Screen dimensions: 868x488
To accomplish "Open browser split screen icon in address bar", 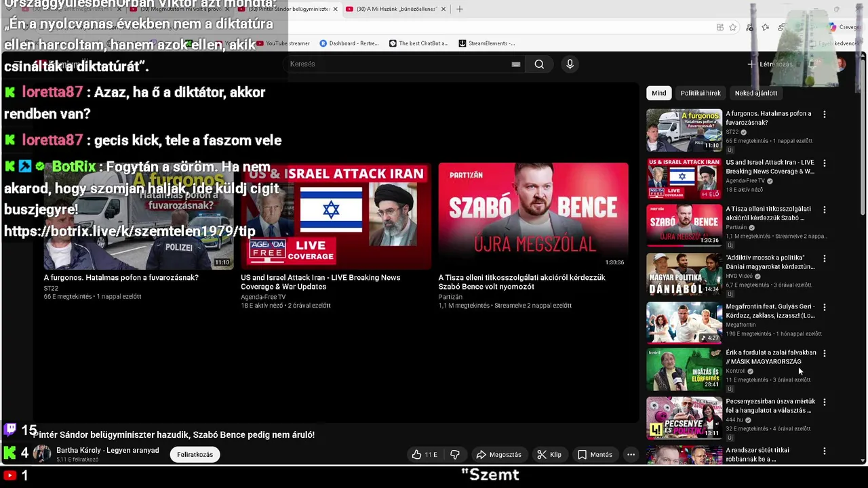I will [x=719, y=27].
